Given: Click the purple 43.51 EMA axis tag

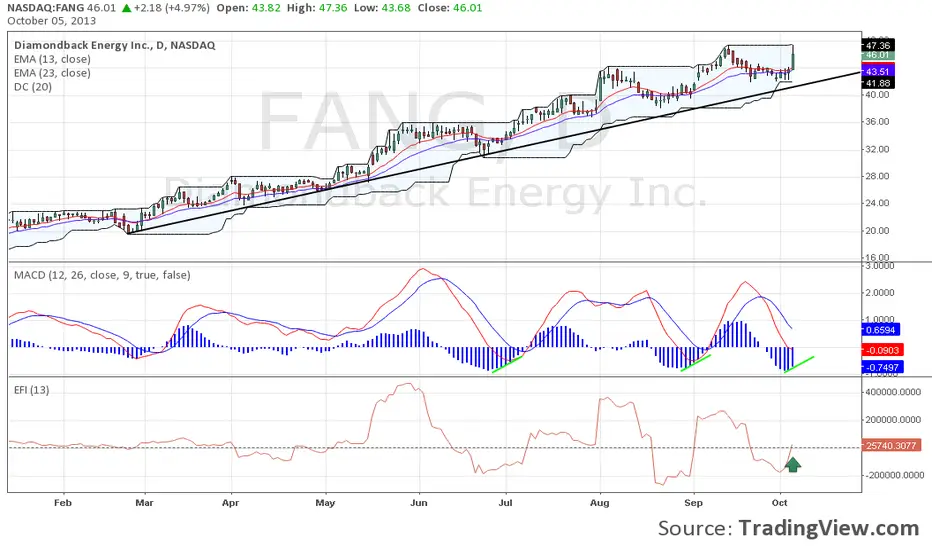Looking at the screenshot, I should click(x=878, y=72).
